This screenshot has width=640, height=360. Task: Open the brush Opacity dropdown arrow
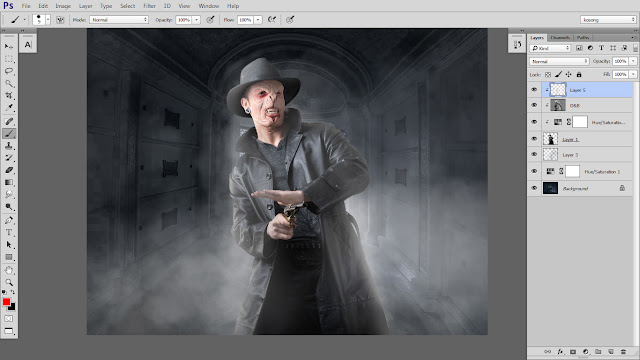coord(196,20)
